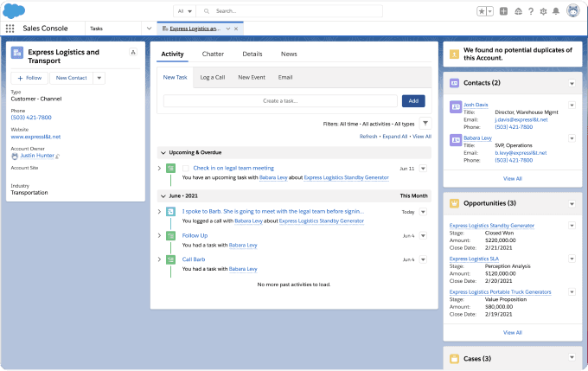Select the New Event tab

[252, 77]
